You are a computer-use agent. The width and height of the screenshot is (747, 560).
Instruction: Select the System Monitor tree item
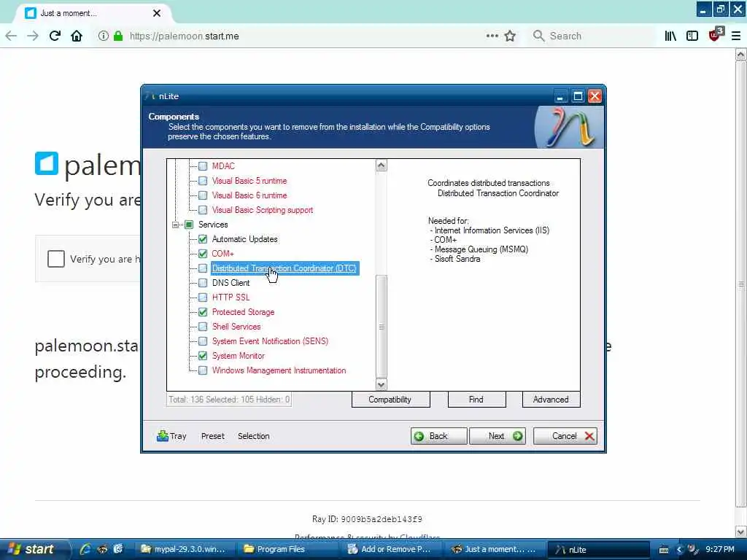pos(239,356)
